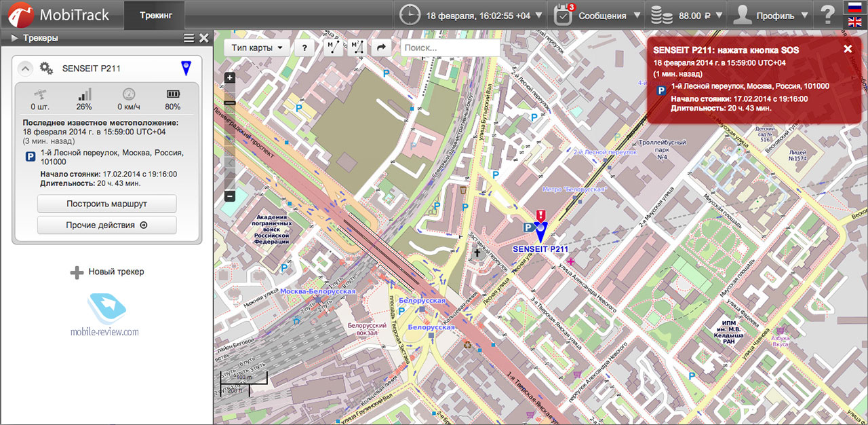Click the speedometer 0 км/ч icon

128,94
